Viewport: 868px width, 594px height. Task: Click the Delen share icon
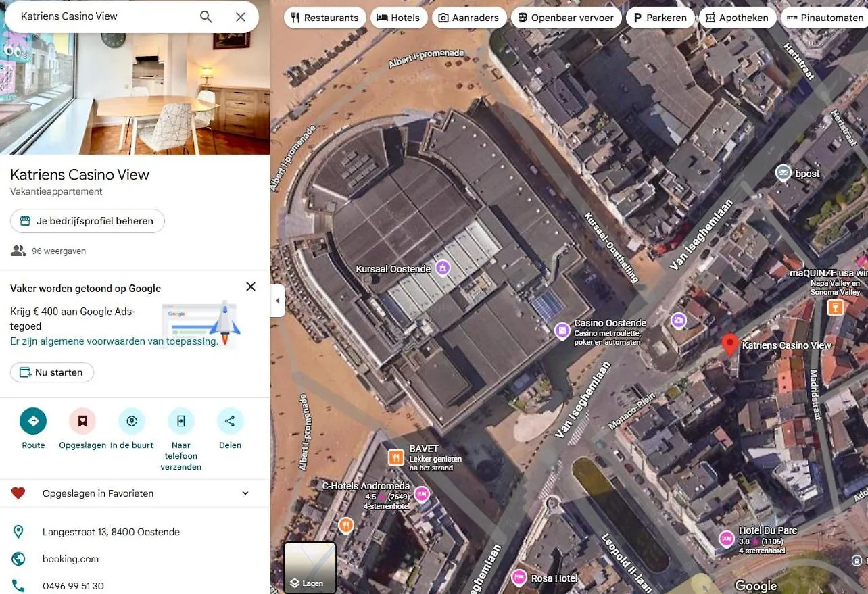pos(230,421)
